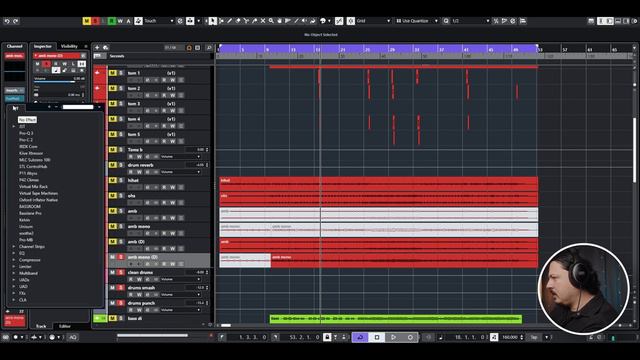Click the Redo arrow in the toolbar

pyautogui.click(x=16, y=21)
